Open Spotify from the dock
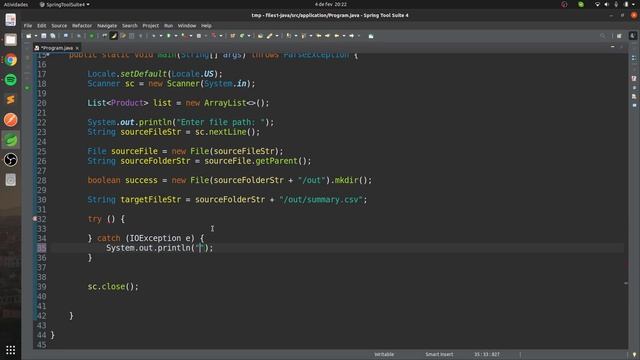The width and height of the screenshot is (640, 360). click(11, 80)
